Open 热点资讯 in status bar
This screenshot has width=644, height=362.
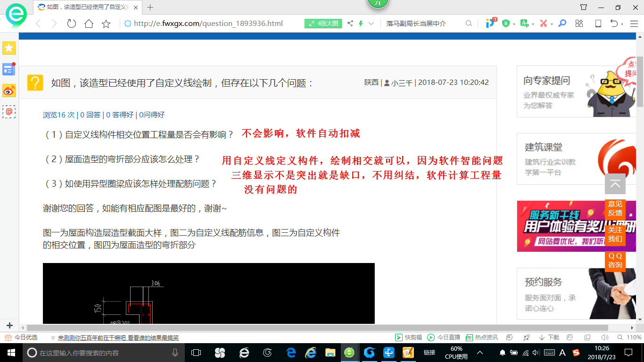(x=482, y=337)
